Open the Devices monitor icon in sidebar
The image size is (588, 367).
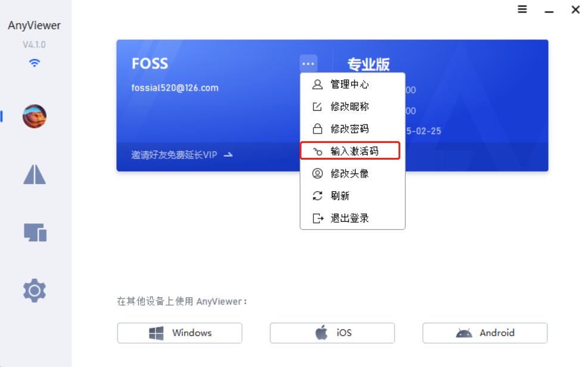[x=35, y=232]
